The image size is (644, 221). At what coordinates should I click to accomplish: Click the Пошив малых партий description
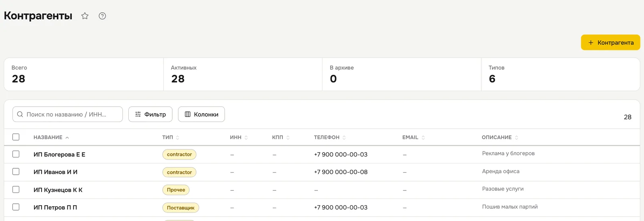click(x=510, y=207)
